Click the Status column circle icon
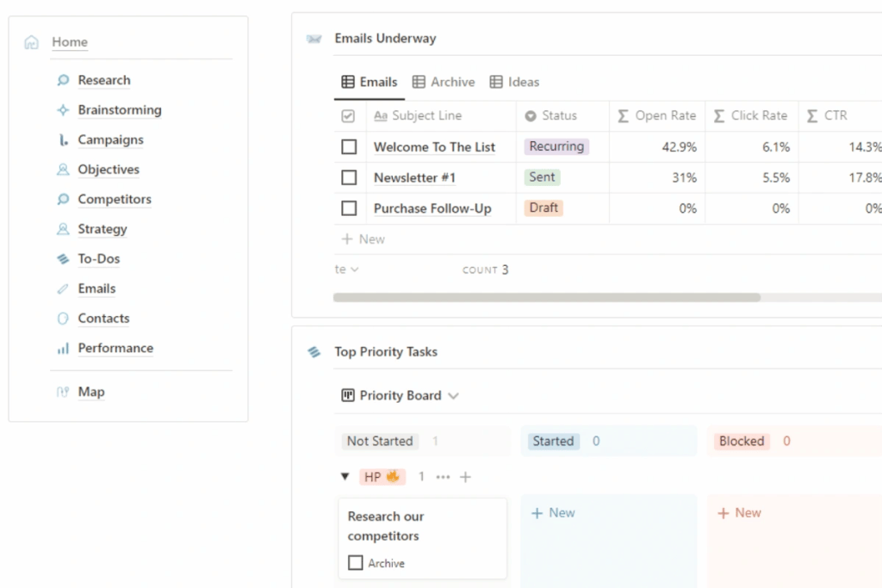 (x=531, y=116)
